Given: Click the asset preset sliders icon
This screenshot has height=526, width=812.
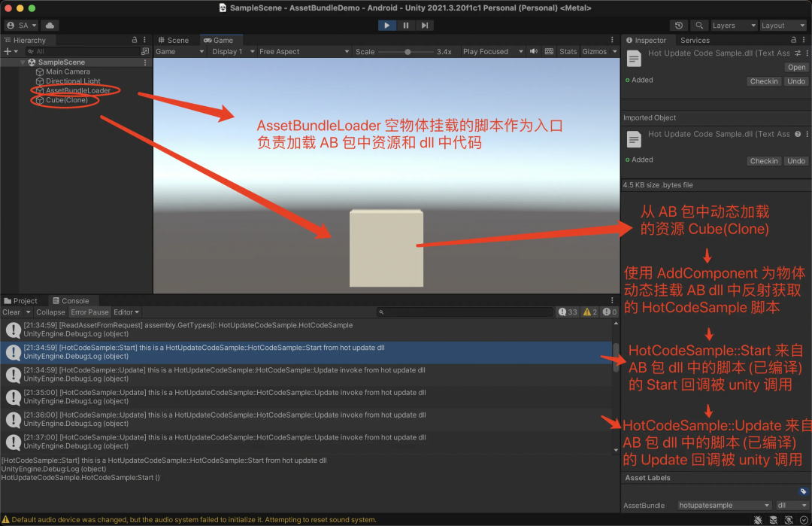Looking at the screenshot, I should click(x=798, y=53).
